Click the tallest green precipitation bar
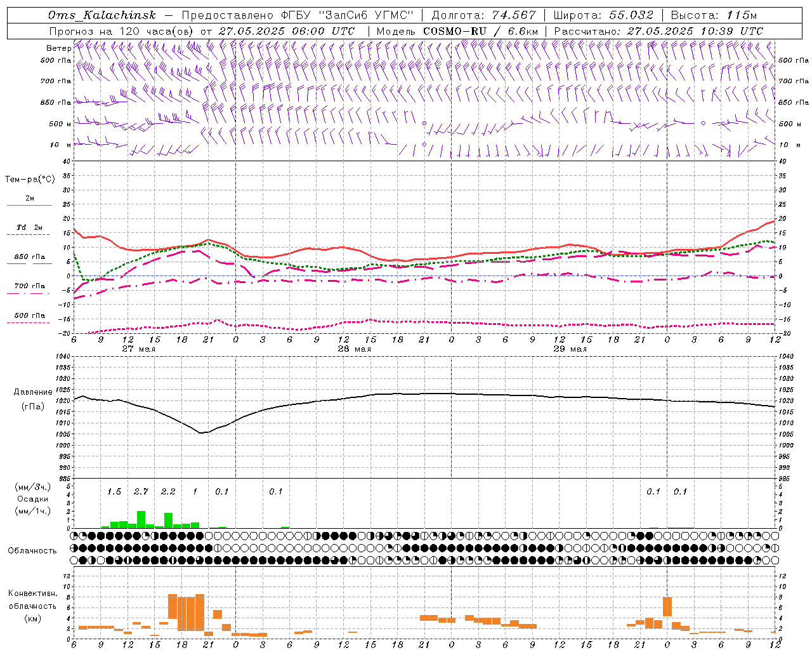 coord(141,520)
